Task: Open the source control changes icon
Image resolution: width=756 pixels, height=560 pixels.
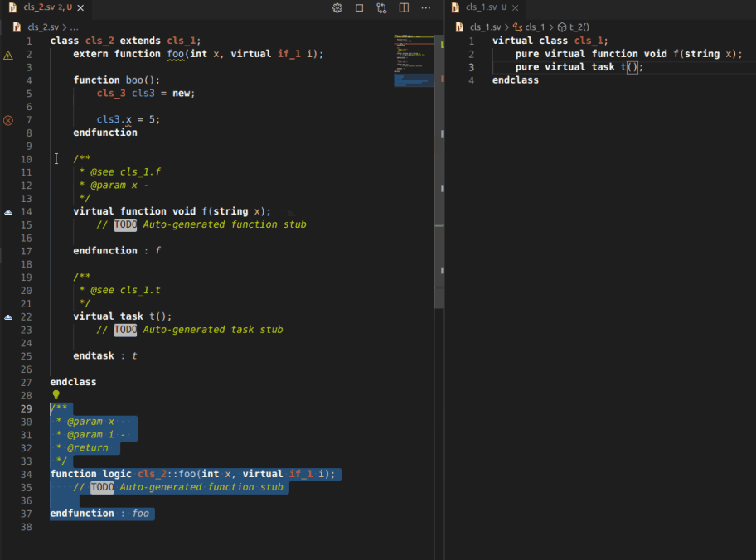Action: 381,7
